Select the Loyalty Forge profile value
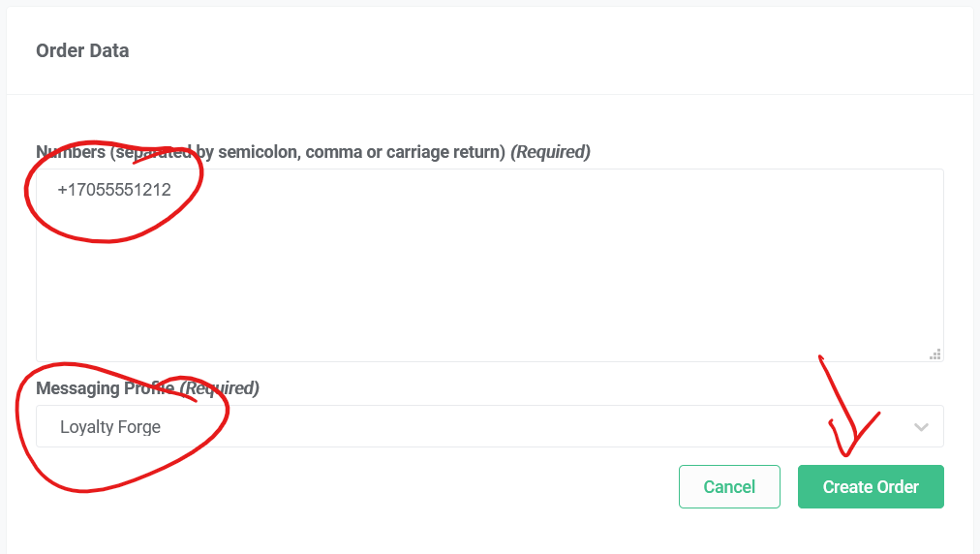The width and height of the screenshot is (980, 554). point(110,427)
